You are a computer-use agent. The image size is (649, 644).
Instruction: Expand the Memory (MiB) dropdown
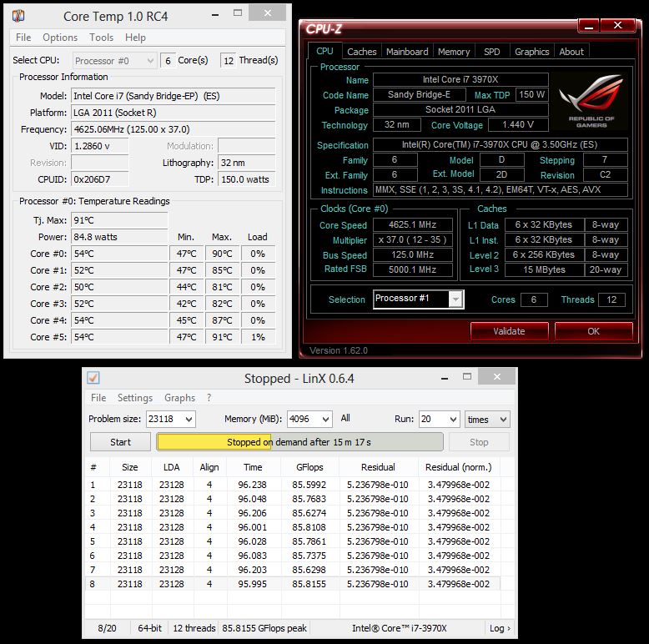309,419
